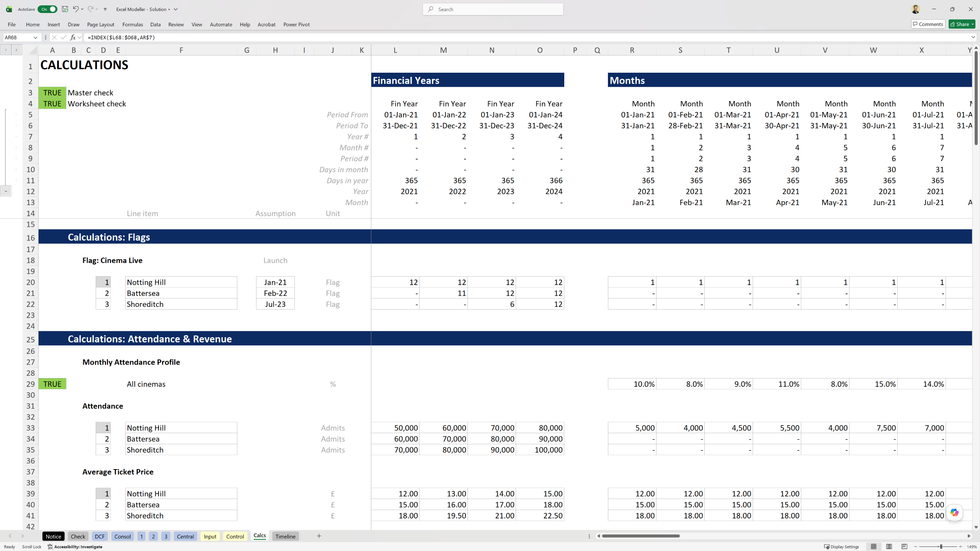Screen dimensions: 980x551
Task: Select column L header
Action: pos(395,50)
